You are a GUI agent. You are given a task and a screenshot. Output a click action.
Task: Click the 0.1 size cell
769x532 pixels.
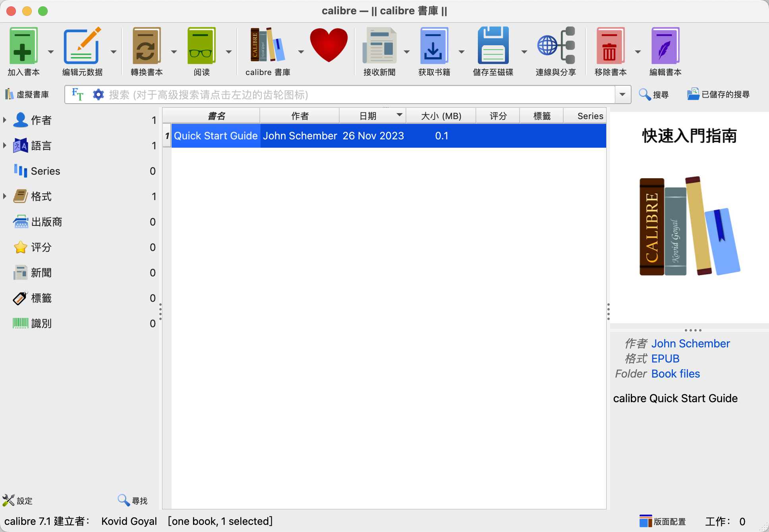[x=441, y=136]
